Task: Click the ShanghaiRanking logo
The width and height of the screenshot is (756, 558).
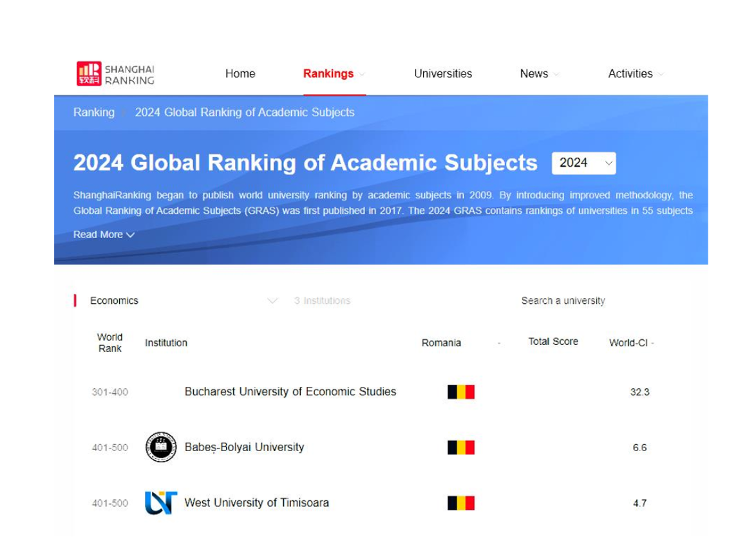Action: (x=116, y=74)
